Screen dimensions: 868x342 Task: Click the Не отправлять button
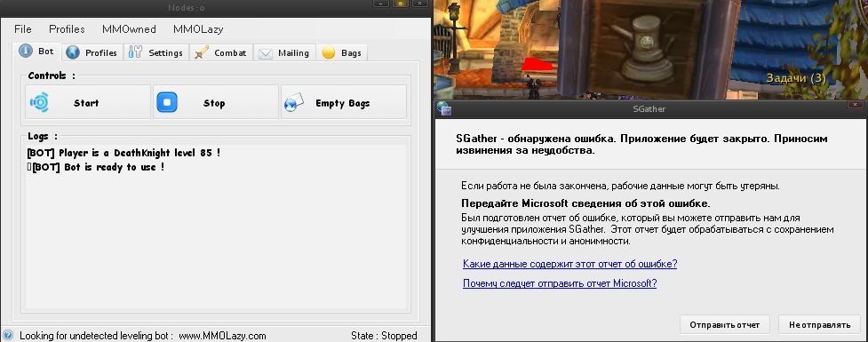(819, 324)
